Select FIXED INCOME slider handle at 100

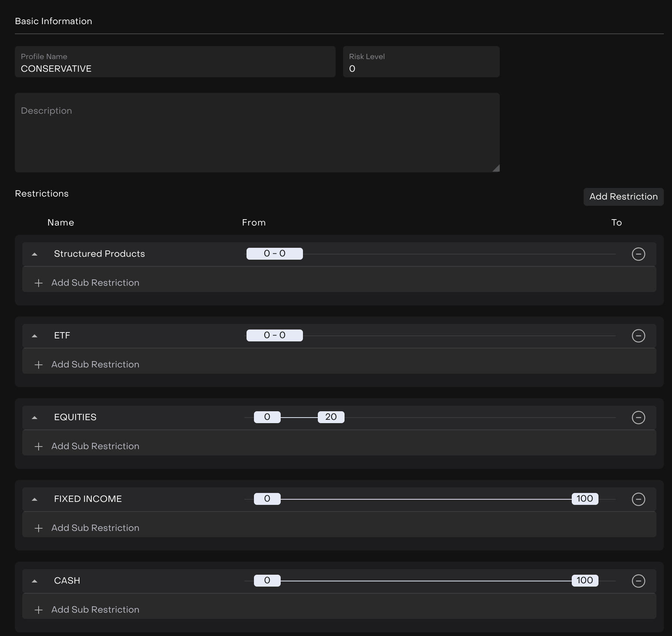click(x=585, y=499)
